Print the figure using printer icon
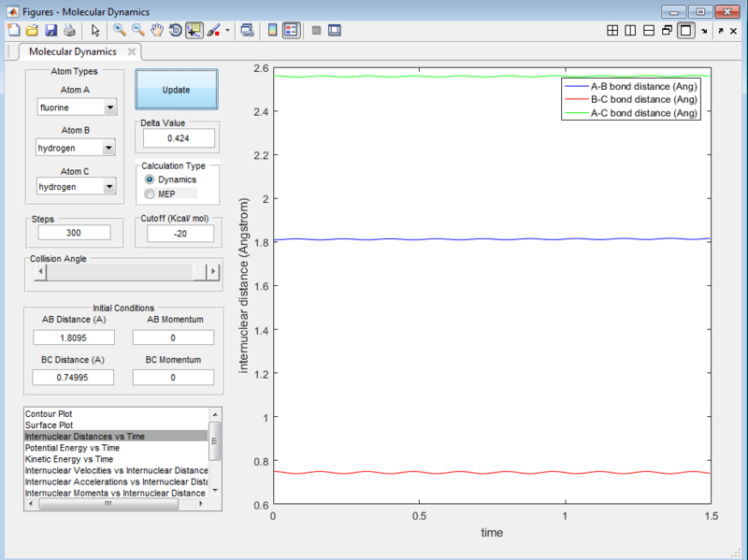 pyautogui.click(x=69, y=30)
